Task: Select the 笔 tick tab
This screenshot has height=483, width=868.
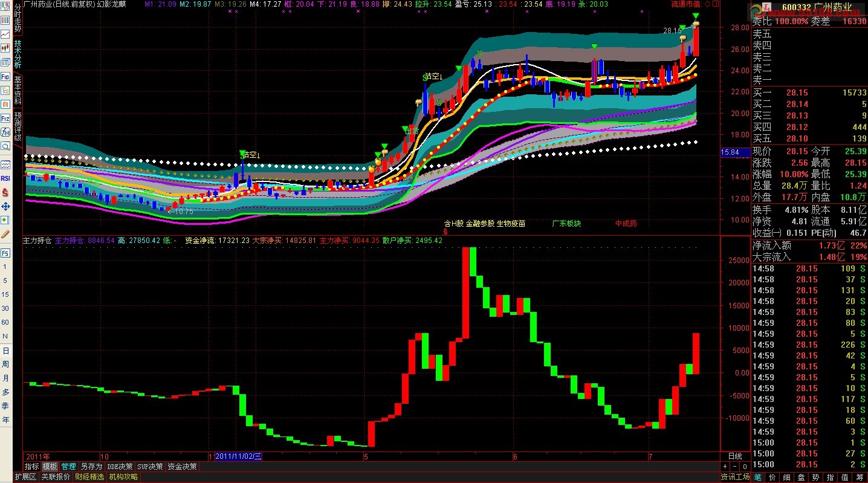Action: click(757, 477)
